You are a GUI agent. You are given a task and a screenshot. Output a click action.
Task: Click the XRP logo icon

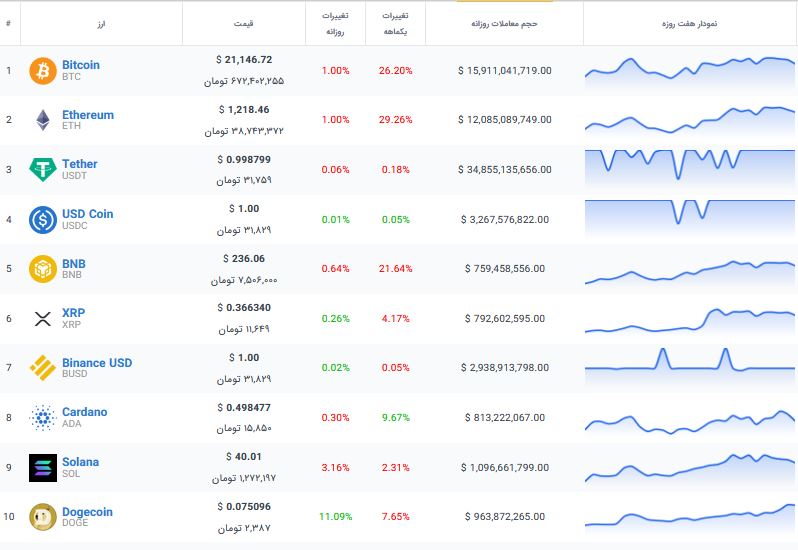coord(43,319)
